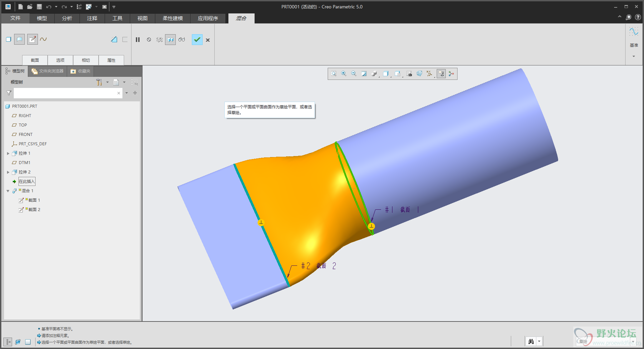Open the windows switch icon
Screen dimensions: 644x349
coord(89,7)
